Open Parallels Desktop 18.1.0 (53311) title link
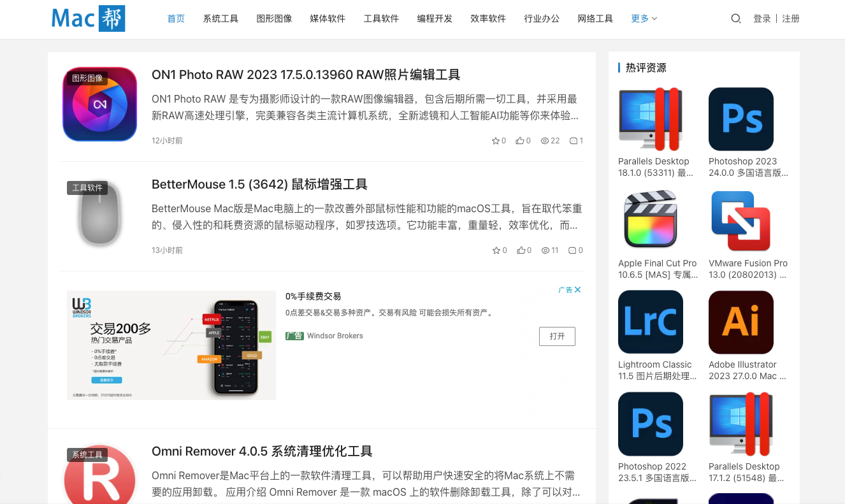845x504 pixels. point(656,167)
